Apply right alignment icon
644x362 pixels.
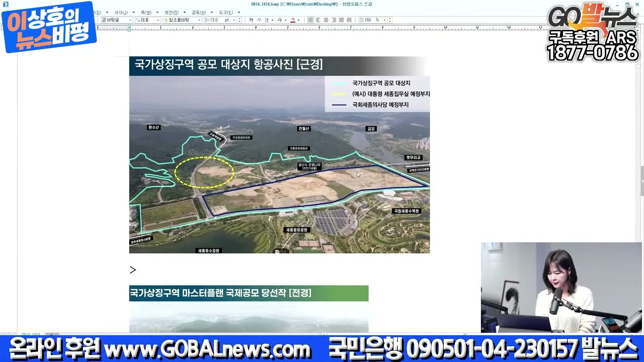point(334,20)
